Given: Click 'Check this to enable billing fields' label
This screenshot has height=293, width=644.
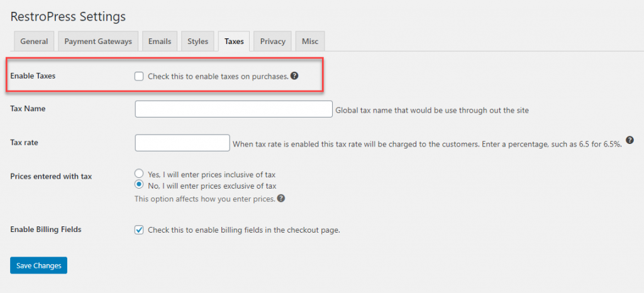Looking at the screenshot, I should (244, 230).
